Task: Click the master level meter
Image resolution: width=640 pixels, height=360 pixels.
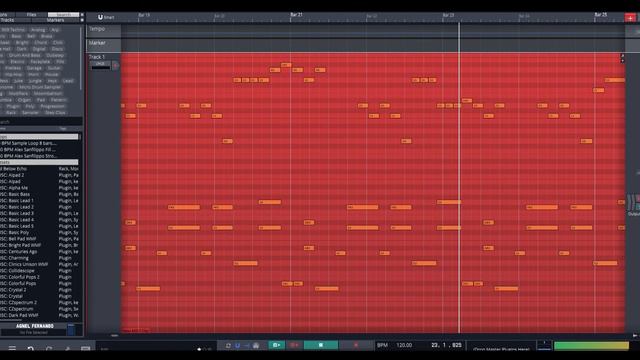Action: pyautogui.click(x=591, y=346)
